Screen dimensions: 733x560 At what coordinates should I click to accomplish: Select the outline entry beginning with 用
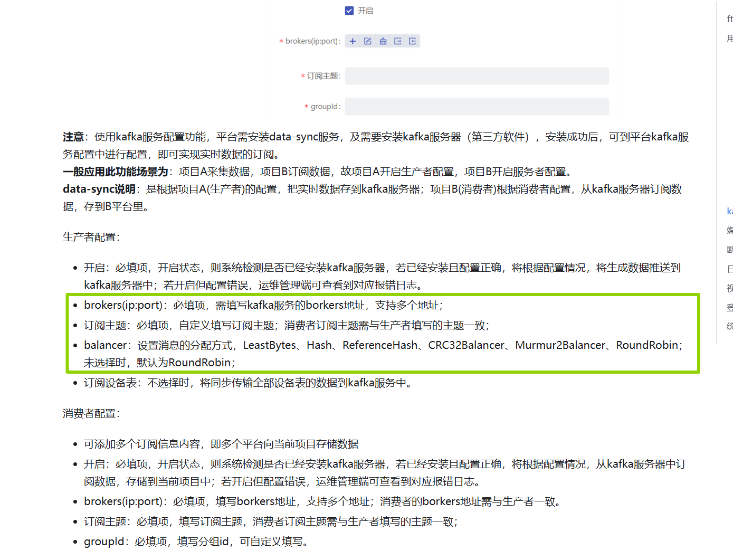tap(729, 38)
